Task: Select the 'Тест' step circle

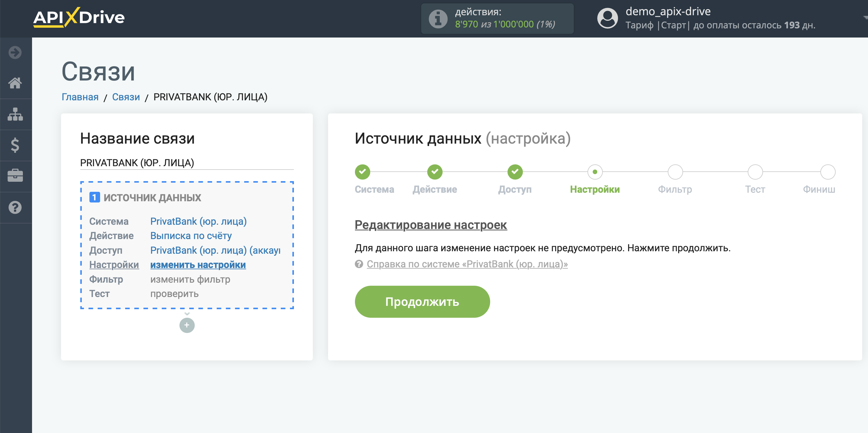Action: click(755, 172)
